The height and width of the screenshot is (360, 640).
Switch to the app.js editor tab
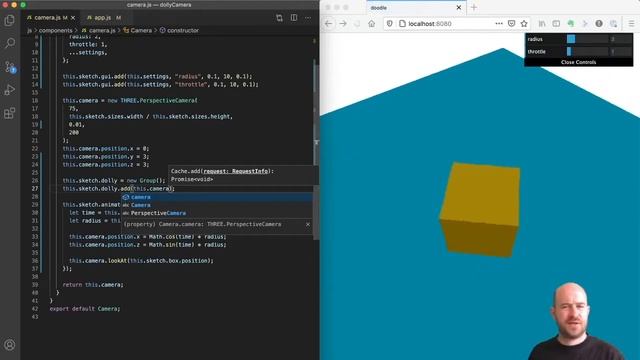103,18
